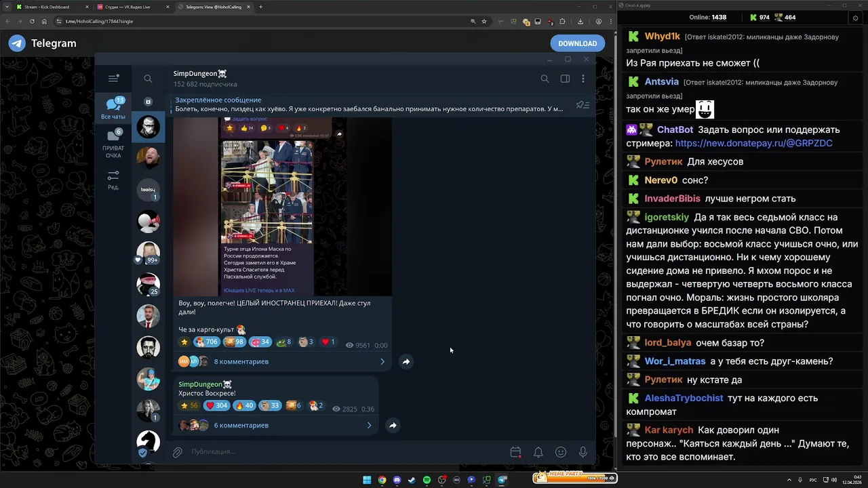The image size is (868, 488).
Task: Open the chat with the 99+ badge
Action: click(148, 253)
